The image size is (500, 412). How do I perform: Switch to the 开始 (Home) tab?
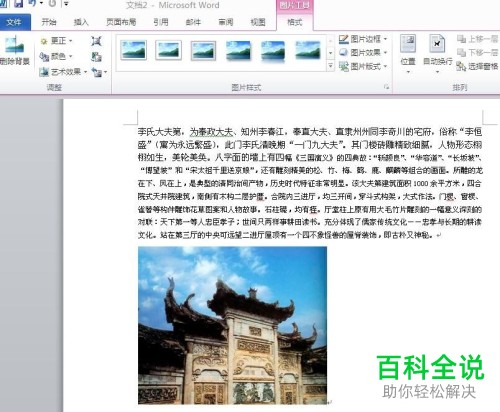[x=49, y=22]
